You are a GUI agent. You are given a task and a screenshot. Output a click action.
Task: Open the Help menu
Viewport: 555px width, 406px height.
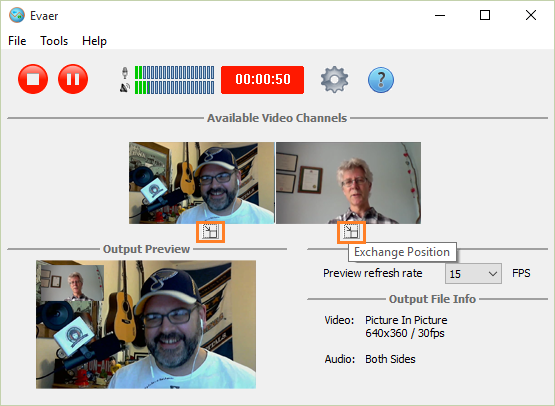click(x=94, y=41)
